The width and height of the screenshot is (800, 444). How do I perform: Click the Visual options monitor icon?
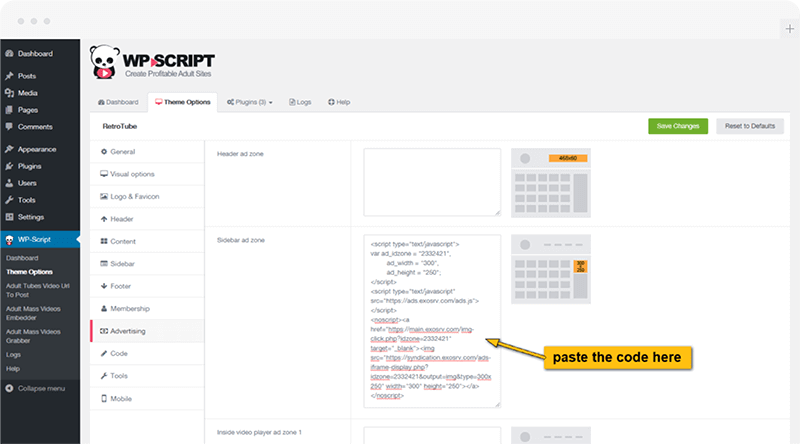tap(104, 174)
